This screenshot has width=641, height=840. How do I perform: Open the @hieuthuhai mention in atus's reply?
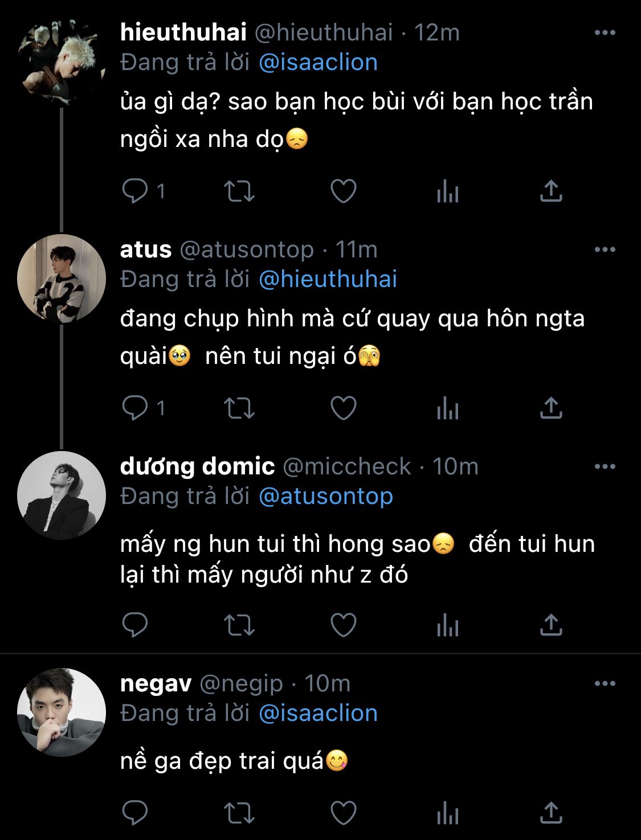(x=328, y=280)
